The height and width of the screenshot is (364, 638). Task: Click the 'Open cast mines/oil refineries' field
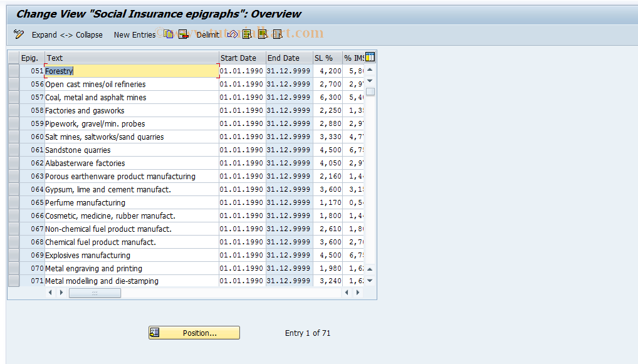pos(132,84)
